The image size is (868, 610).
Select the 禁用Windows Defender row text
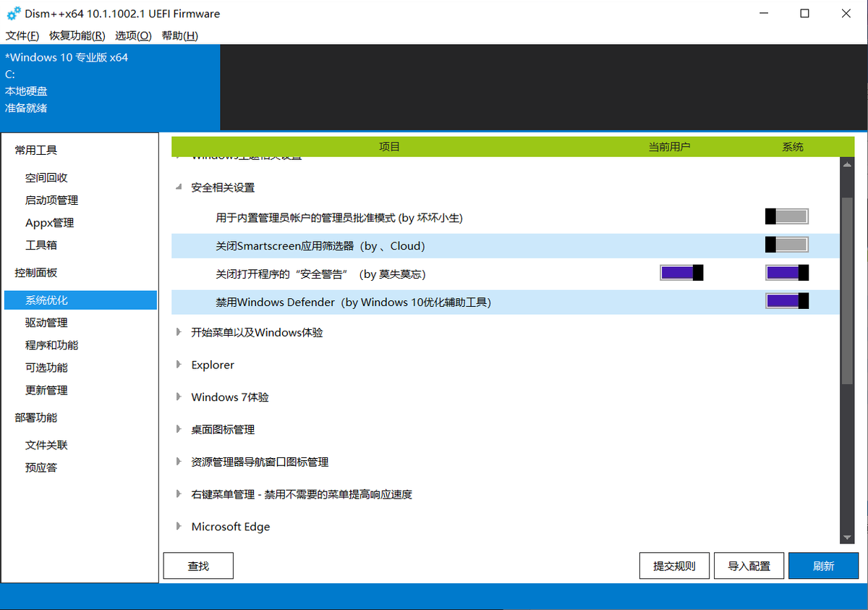click(353, 302)
